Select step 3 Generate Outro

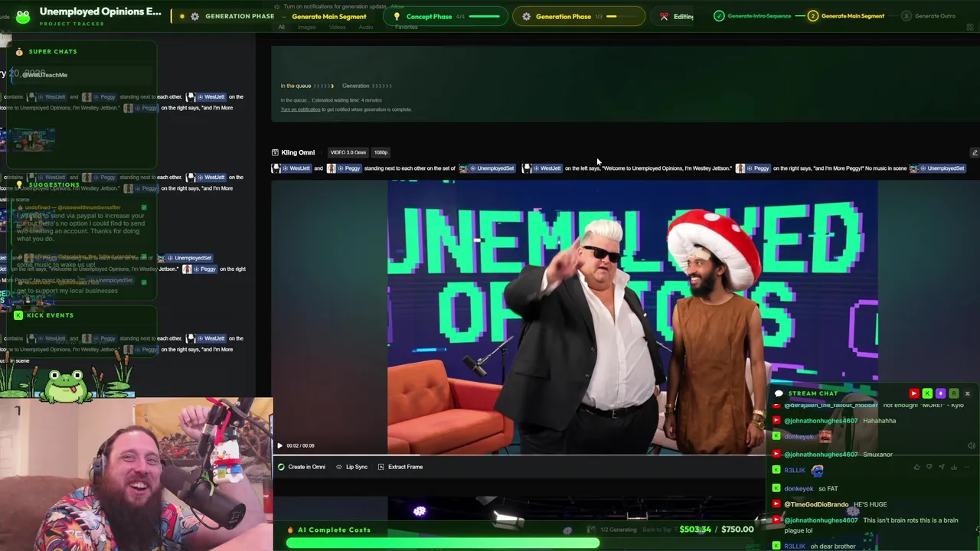pos(906,16)
